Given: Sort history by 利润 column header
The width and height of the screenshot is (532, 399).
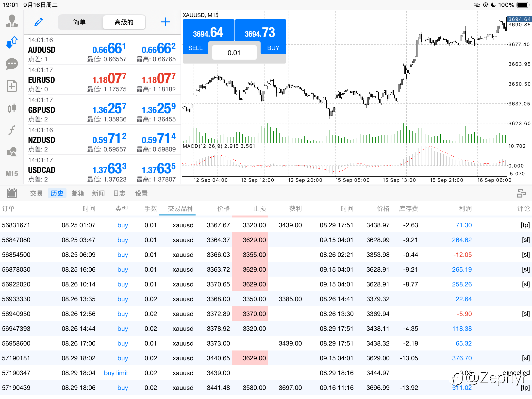Looking at the screenshot, I should [x=465, y=209].
